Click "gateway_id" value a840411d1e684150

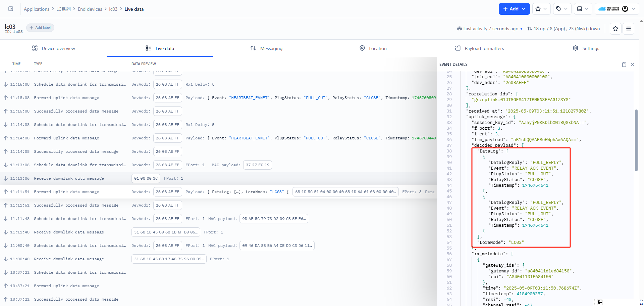(548, 271)
